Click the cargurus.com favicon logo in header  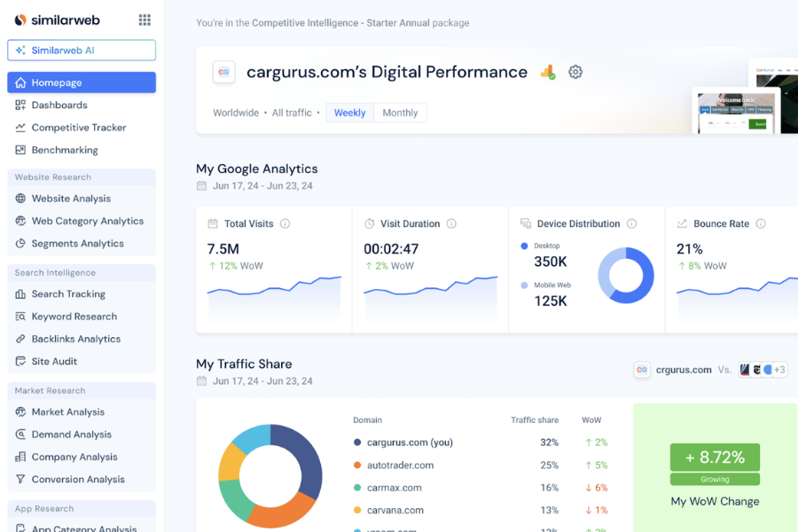tap(224, 72)
